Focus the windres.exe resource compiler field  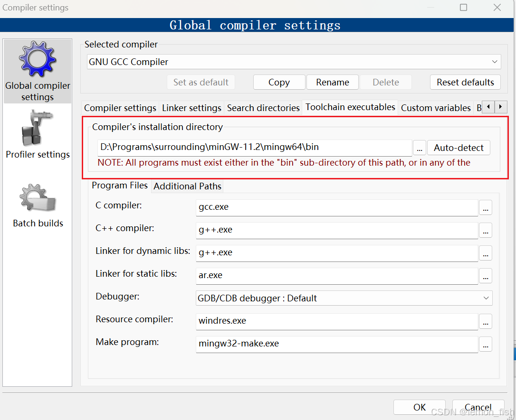pyautogui.click(x=337, y=321)
